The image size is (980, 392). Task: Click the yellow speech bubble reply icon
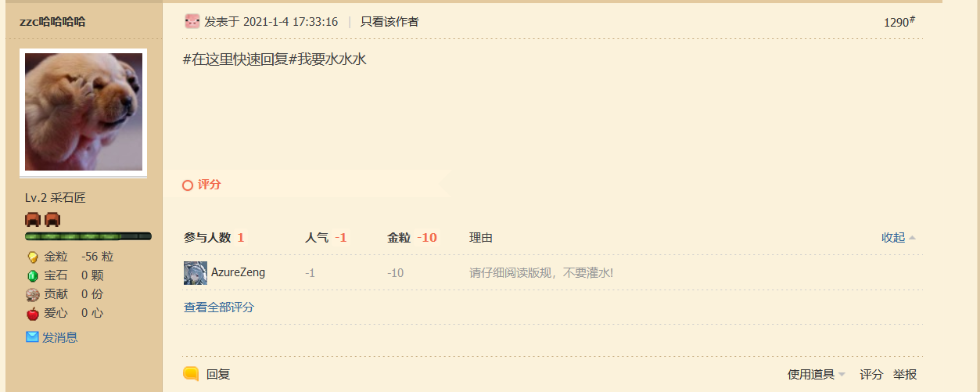pos(191,374)
